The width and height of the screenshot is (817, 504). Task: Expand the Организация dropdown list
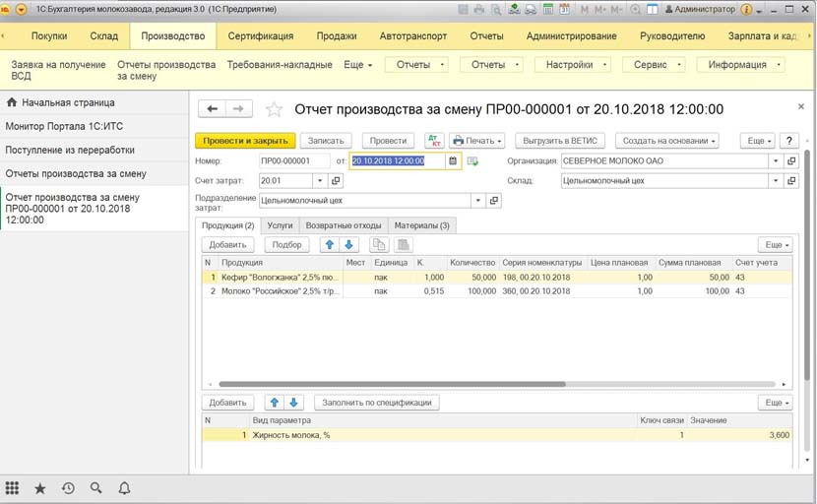(776, 161)
